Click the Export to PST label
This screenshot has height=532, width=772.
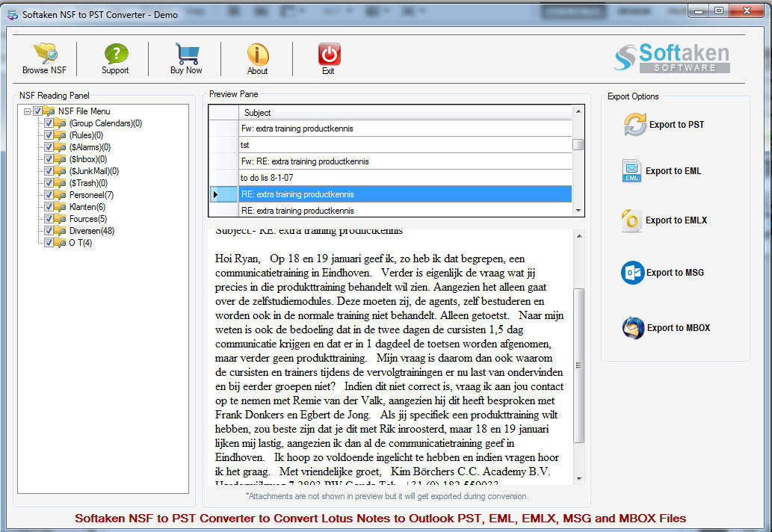point(676,125)
